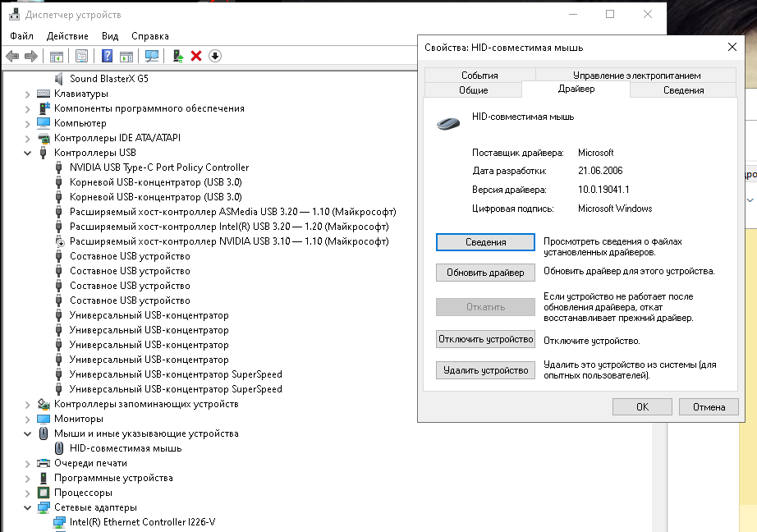Expand the Мониторы node

coord(28,420)
